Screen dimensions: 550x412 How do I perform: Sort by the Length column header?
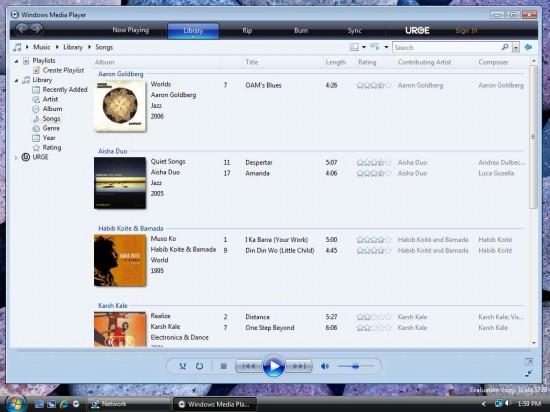[335, 62]
